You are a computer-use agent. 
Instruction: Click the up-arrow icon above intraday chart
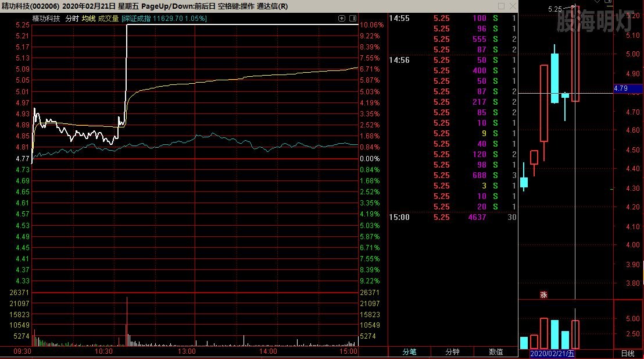pos(342,19)
